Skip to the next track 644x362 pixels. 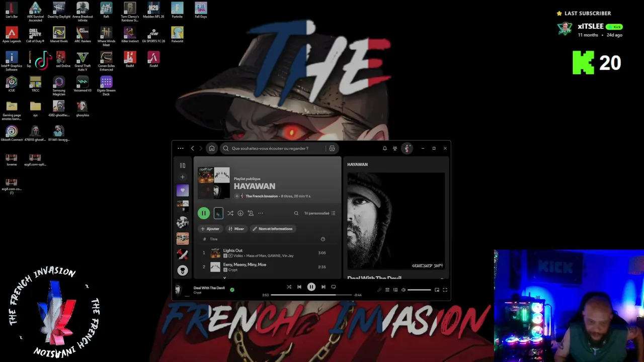click(x=324, y=287)
